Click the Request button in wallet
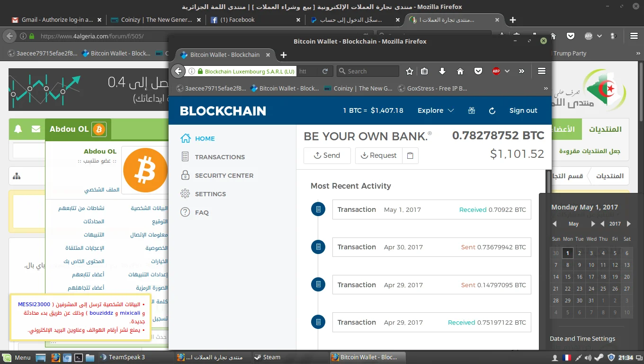 (378, 155)
